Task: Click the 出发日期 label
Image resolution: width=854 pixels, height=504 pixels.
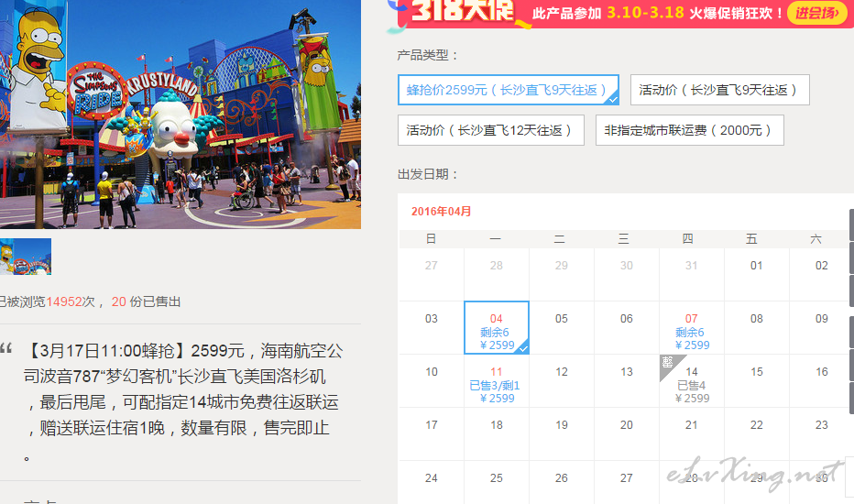Action: click(428, 174)
